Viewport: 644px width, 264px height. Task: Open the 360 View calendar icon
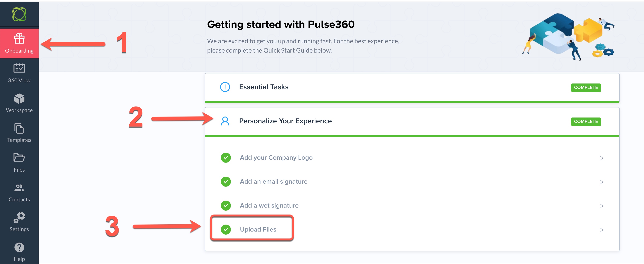pyautogui.click(x=19, y=68)
